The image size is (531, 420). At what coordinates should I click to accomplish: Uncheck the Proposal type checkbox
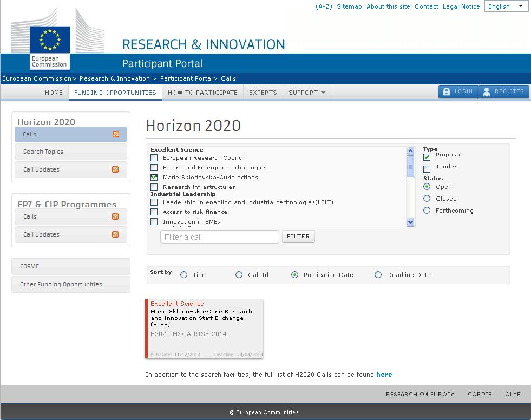(x=427, y=157)
